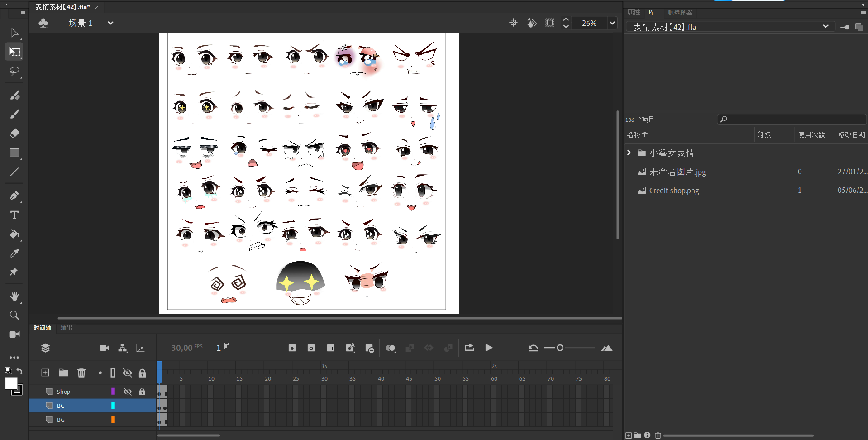The image size is (868, 440).
Task: Switch to the 输出 tab
Action: click(67, 328)
